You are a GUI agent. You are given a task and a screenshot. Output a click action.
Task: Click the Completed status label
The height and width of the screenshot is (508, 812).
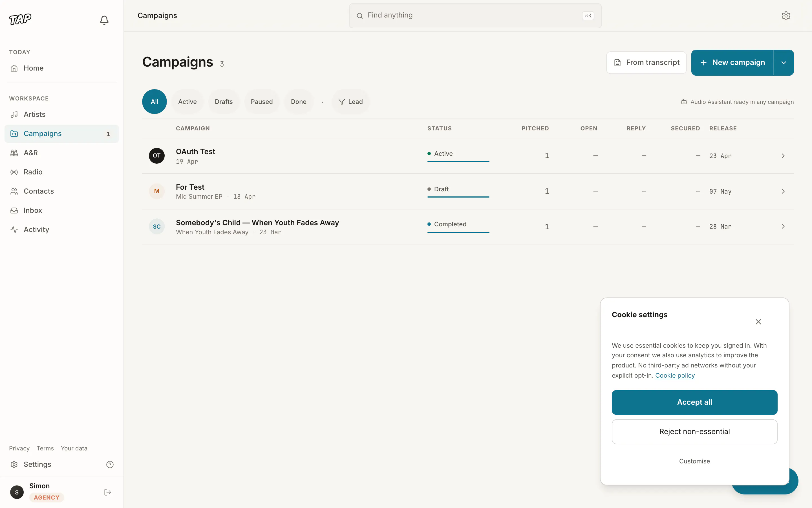pyautogui.click(x=450, y=224)
